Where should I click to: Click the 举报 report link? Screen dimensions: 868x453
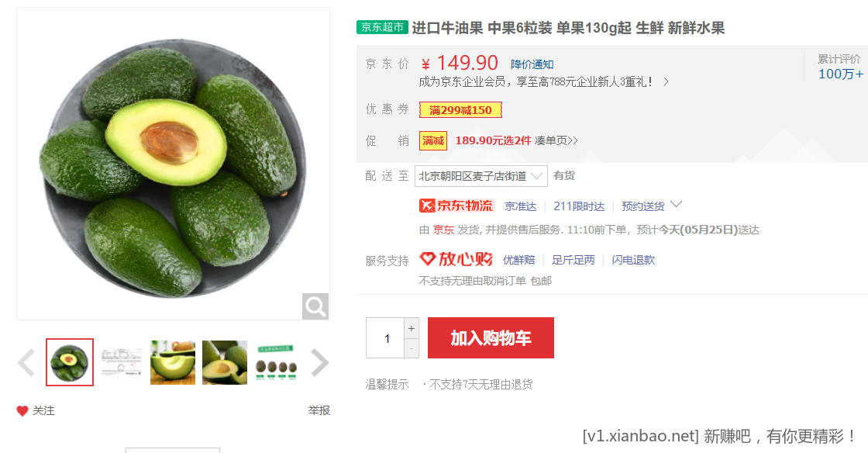[319, 410]
